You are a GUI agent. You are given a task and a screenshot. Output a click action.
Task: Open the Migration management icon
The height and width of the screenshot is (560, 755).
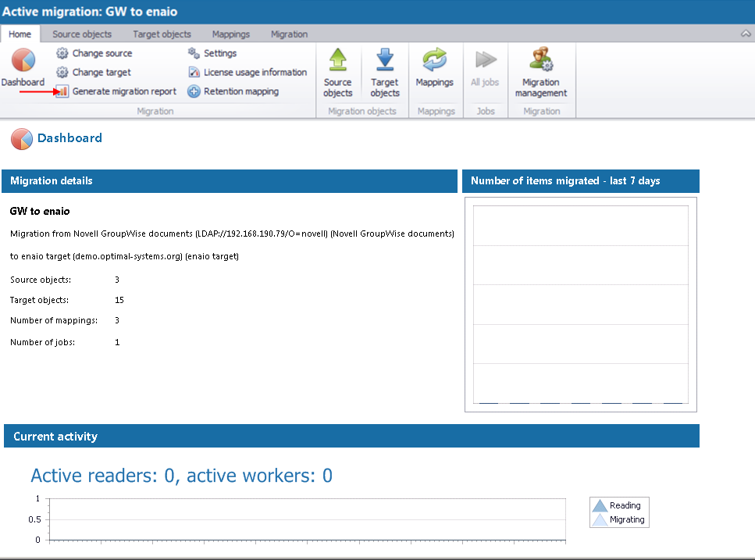point(540,61)
